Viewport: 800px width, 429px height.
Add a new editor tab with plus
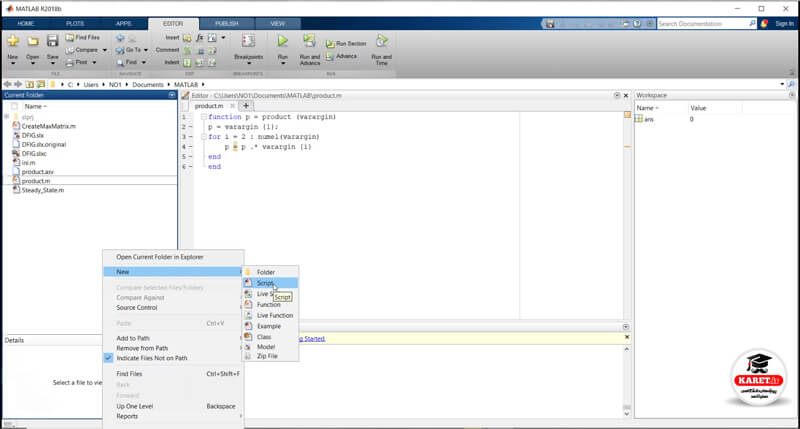[246, 106]
